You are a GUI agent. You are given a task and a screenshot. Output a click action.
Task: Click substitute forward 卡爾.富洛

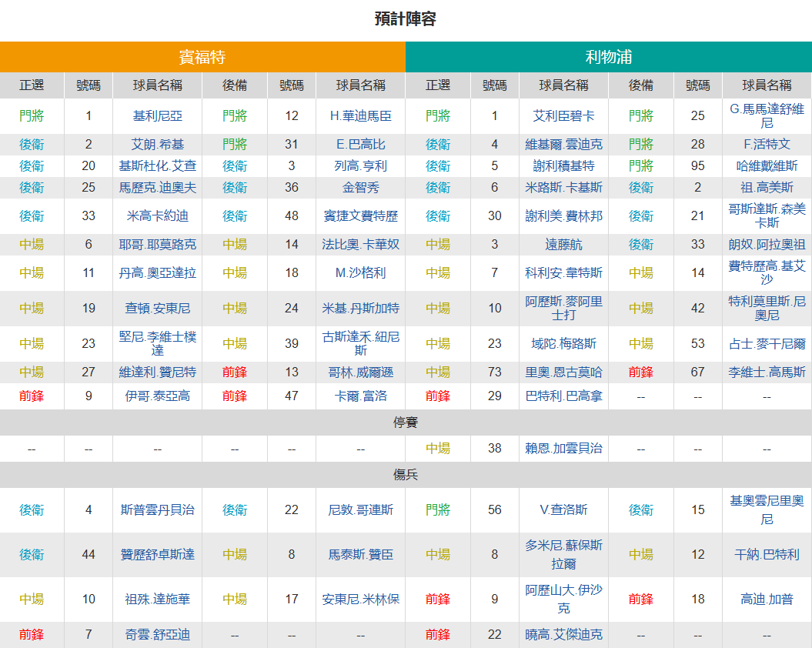click(361, 396)
